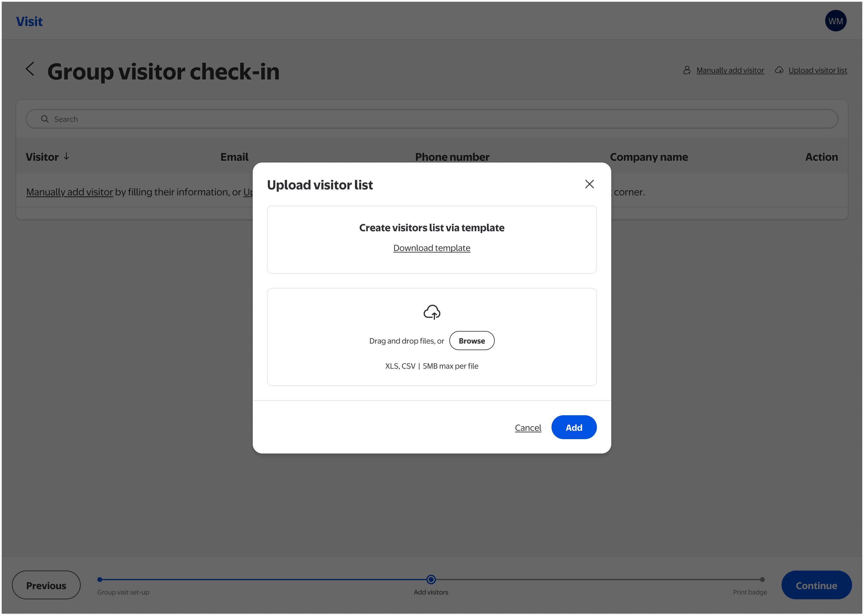Screen dimensions: 864x616
Task: Select the Group visit set-up progress dot
Action: [x=100, y=580]
